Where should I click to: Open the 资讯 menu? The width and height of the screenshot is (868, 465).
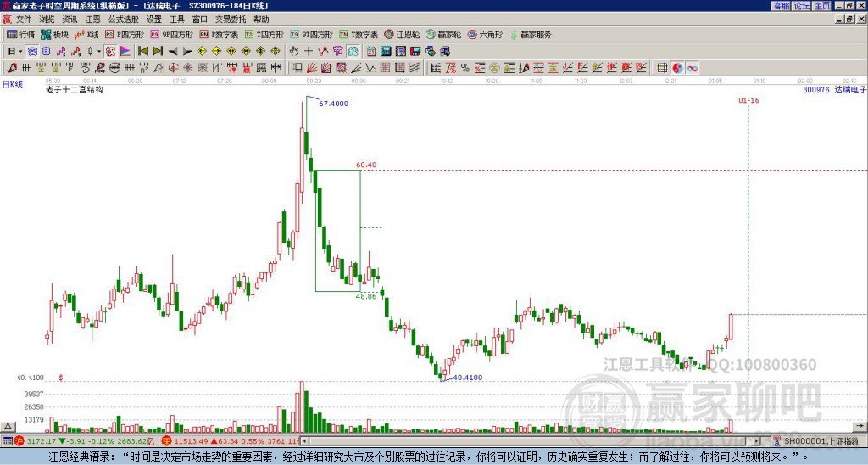70,20
